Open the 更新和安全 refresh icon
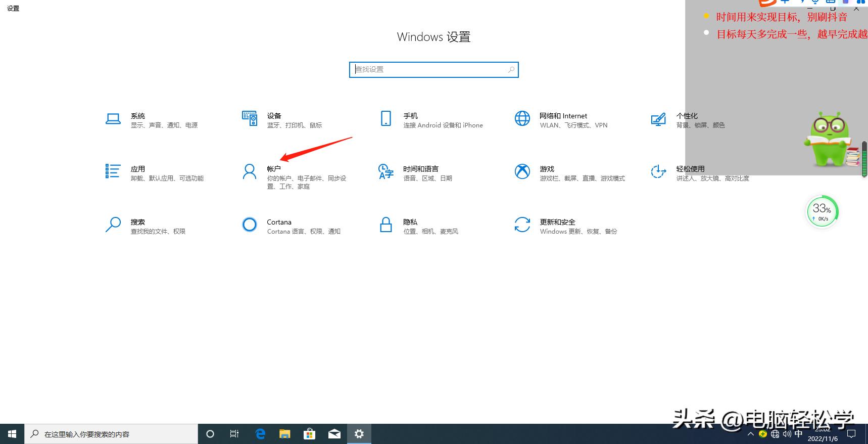This screenshot has height=444, width=868. pos(522,225)
